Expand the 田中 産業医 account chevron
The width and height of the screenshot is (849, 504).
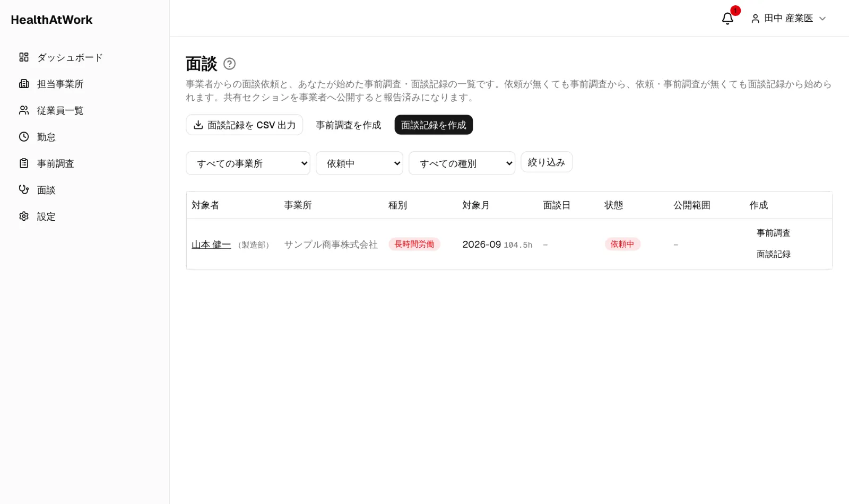pyautogui.click(x=822, y=19)
